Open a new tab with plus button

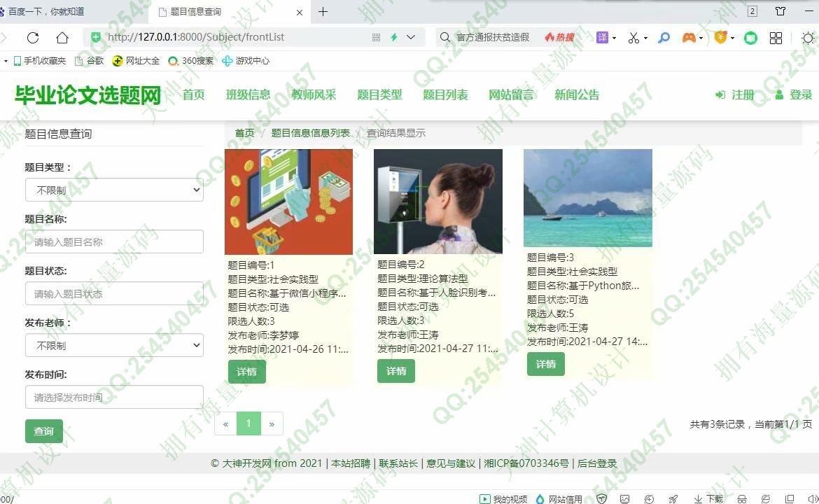click(x=323, y=11)
